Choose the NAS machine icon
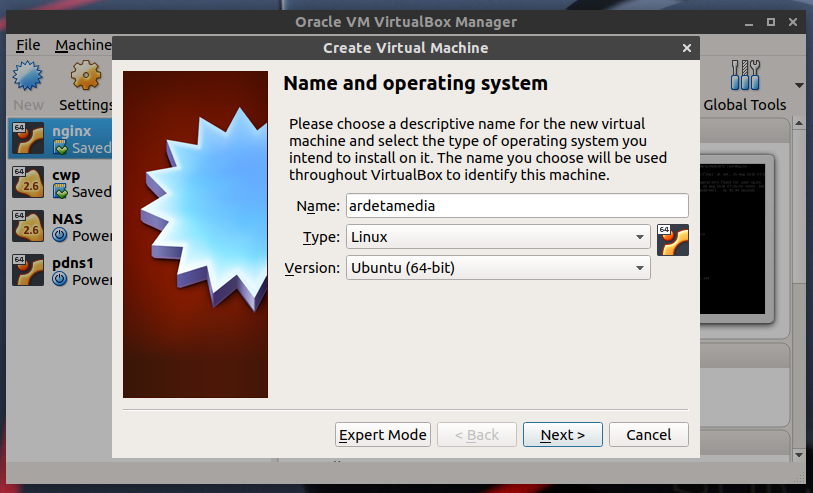This screenshot has width=813, height=493. 26,226
